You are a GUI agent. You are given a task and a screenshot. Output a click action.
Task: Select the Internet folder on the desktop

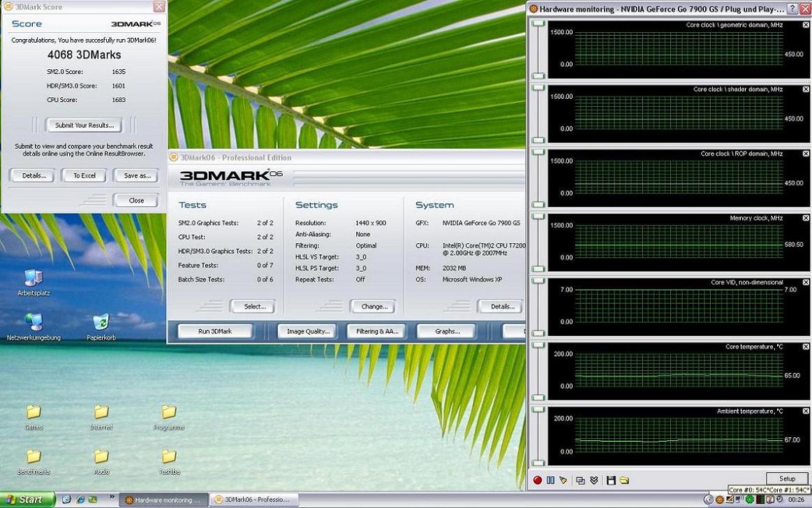pyautogui.click(x=101, y=416)
